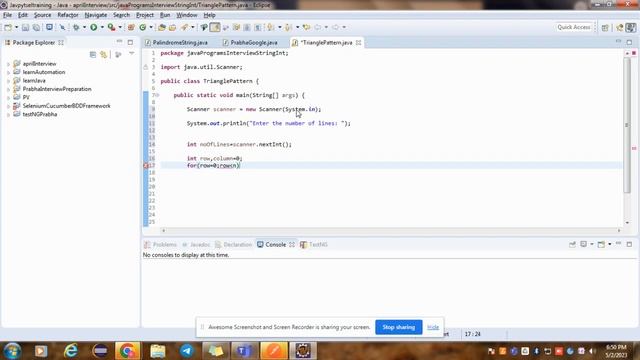
Task: Click Link with Editor in Package Explorer
Action: coord(104,55)
